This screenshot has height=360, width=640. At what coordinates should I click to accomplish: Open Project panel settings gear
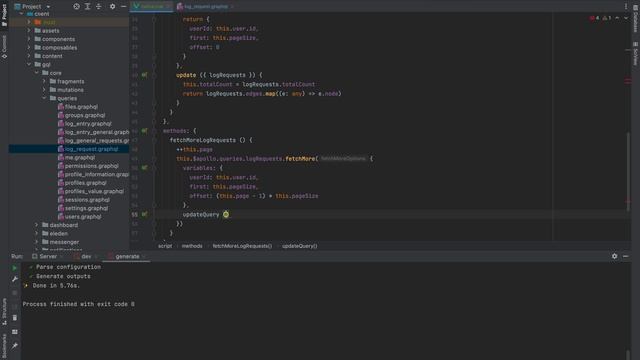click(x=112, y=7)
